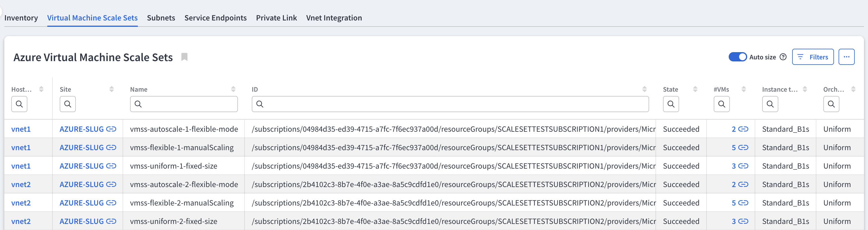The height and width of the screenshot is (230, 868).
Task: Click the search icon under Instance type column
Action: [x=770, y=104]
